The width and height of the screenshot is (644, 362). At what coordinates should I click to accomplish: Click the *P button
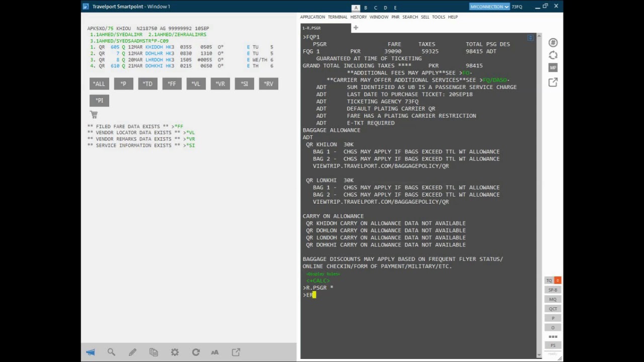(123, 84)
